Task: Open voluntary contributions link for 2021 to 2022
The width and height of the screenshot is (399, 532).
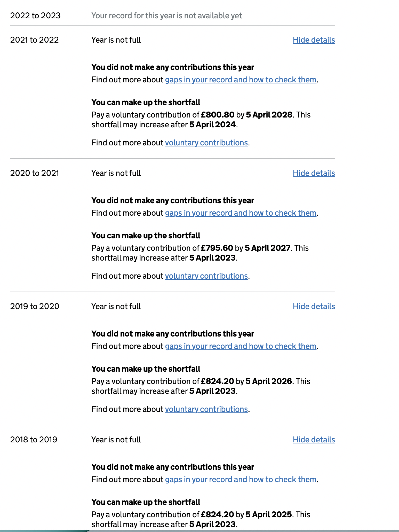Action: (206, 143)
